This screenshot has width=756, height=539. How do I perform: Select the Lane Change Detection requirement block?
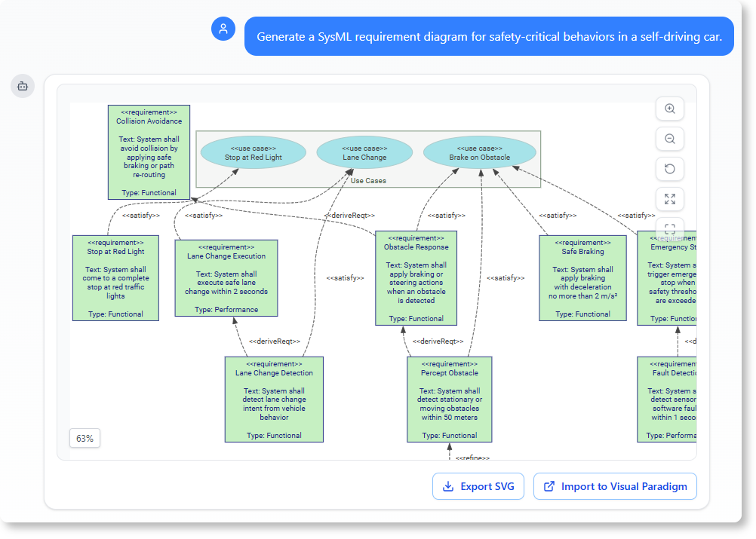click(273, 400)
